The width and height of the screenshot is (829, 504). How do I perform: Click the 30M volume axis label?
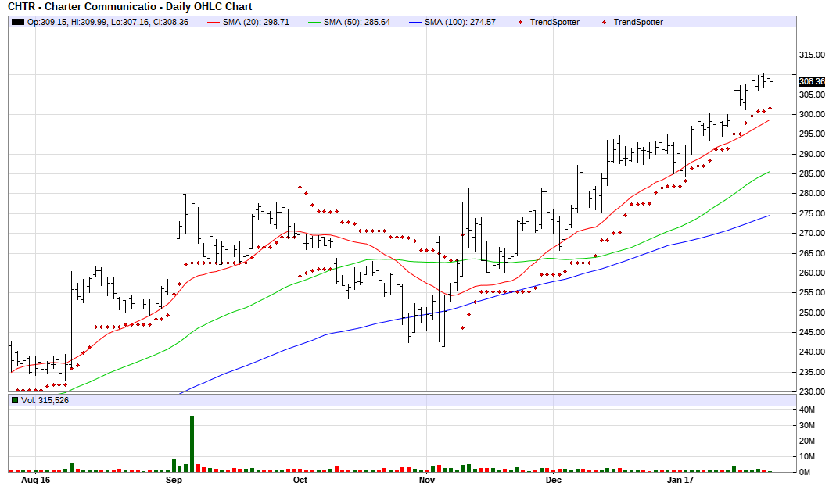coord(807,425)
